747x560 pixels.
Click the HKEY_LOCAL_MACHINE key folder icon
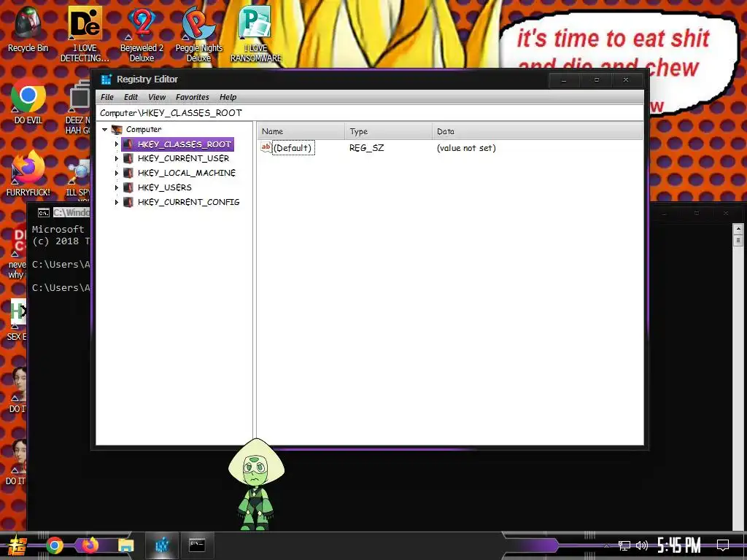(x=128, y=173)
